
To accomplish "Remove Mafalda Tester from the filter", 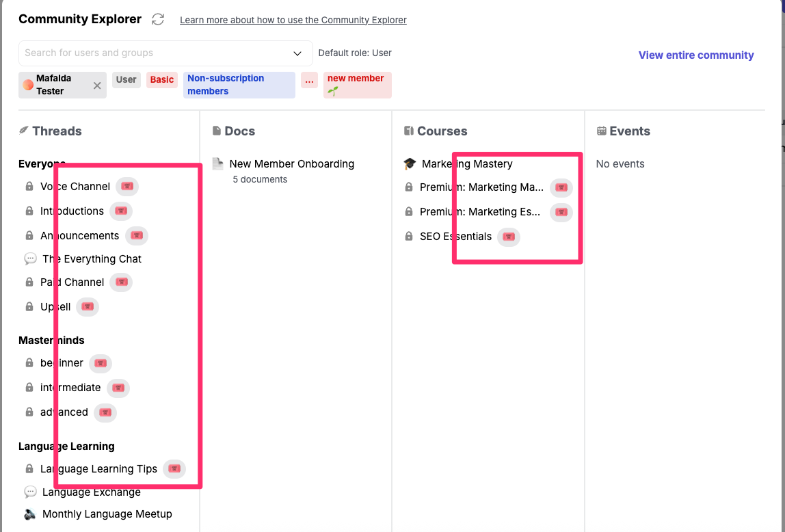I will (x=97, y=85).
